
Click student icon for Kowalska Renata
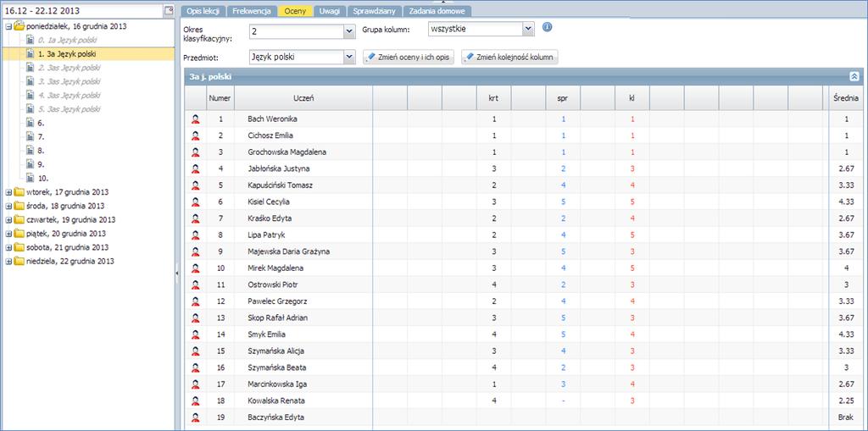(196, 401)
